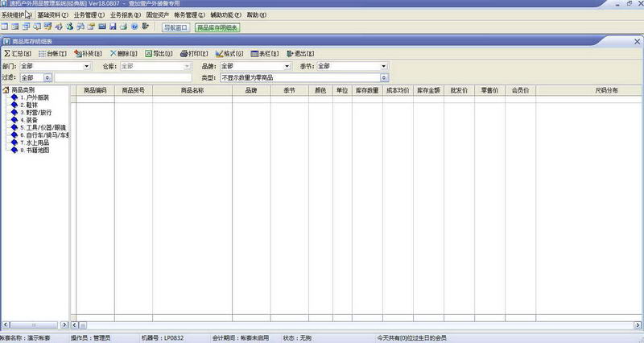Click 汇总 summary sigma toolbar button

click(x=18, y=53)
